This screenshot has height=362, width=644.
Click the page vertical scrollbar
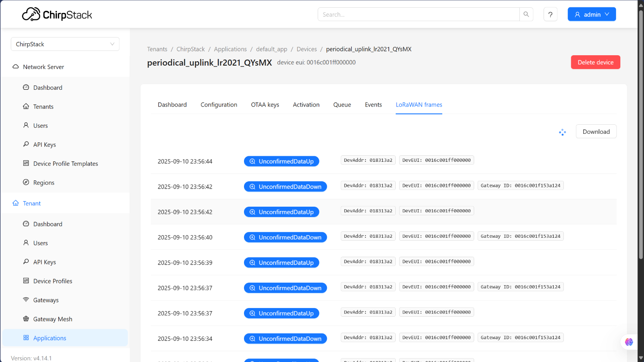(641, 134)
